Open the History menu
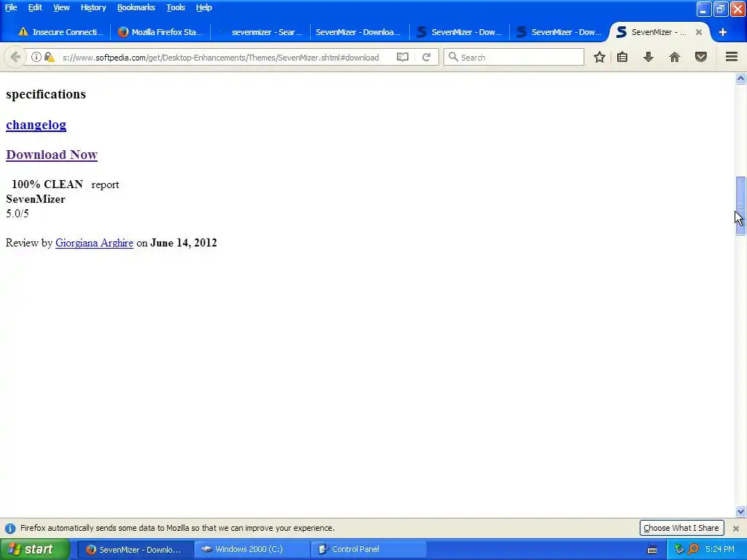This screenshot has height=560, width=747. pos(93,7)
